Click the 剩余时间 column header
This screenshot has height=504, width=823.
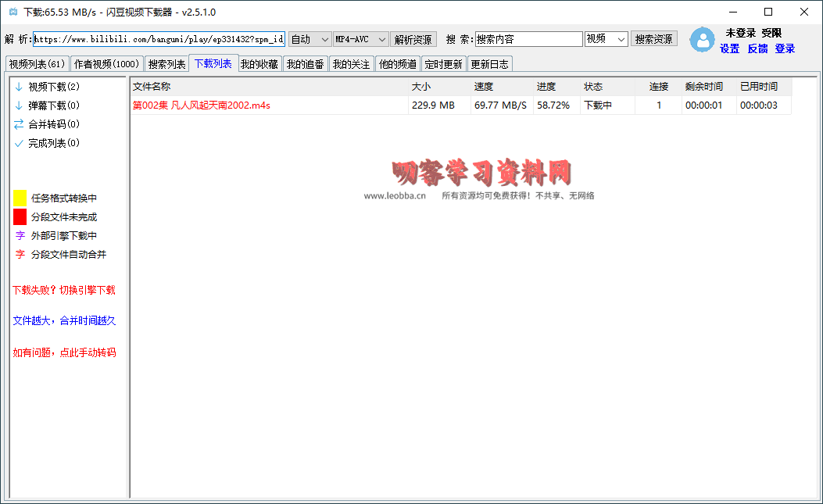709,87
